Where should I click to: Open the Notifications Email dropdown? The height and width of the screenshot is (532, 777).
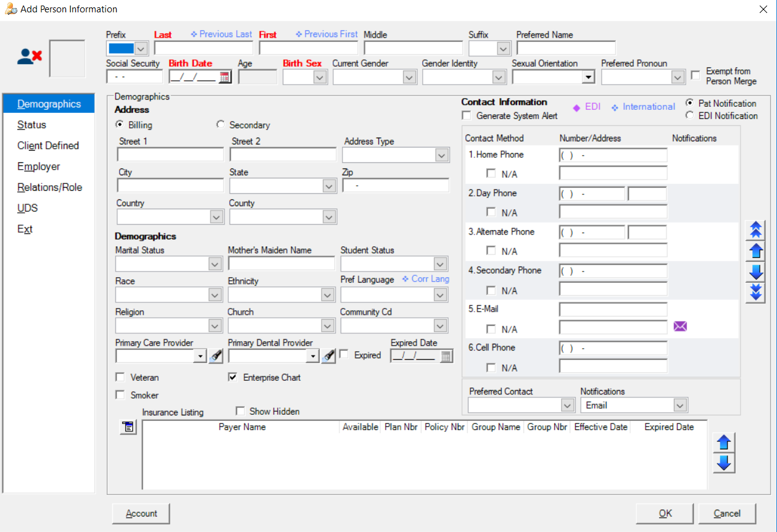(x=680, y=405)
